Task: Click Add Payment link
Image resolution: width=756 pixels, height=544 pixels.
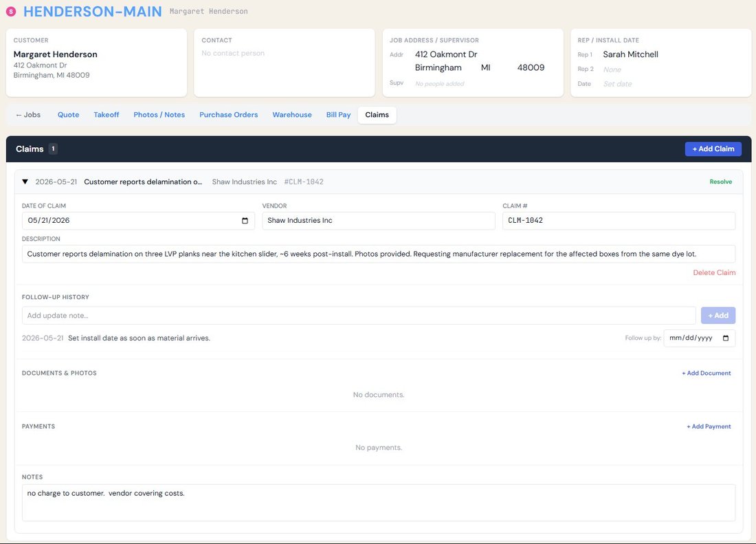Action: coord(709,426)
